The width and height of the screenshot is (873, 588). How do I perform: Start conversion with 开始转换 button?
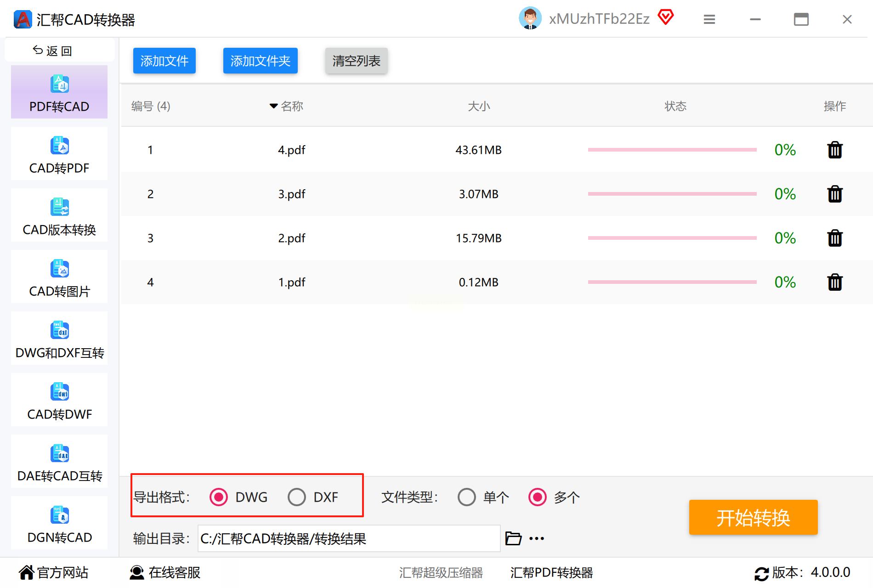753,517
